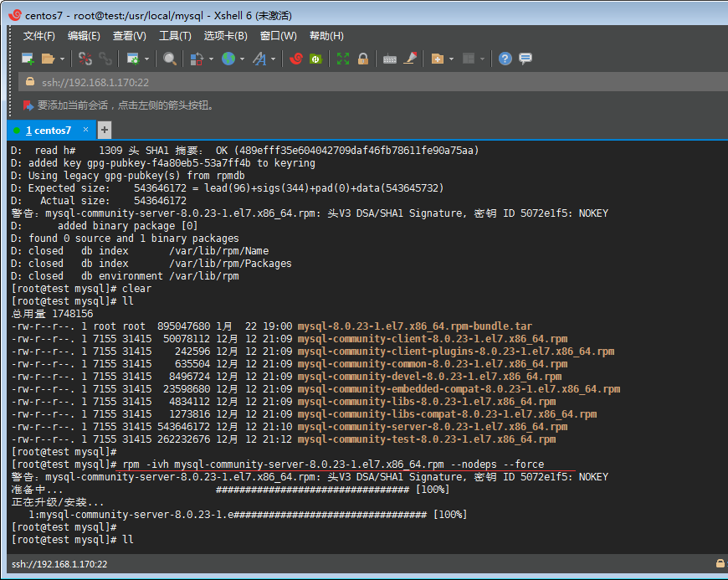Click the red Xftp swirl icon
The height and width of the screenshot is (580, 728).
point(295,59)
